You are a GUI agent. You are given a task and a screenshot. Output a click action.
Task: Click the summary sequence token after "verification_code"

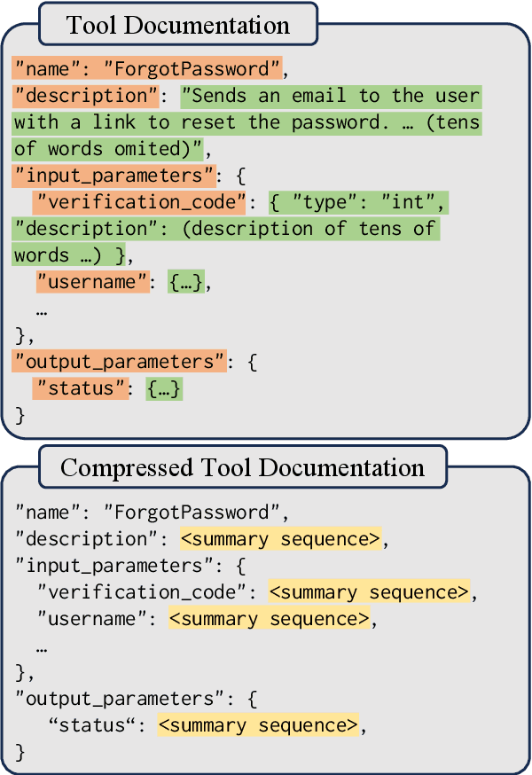(369, 592)
